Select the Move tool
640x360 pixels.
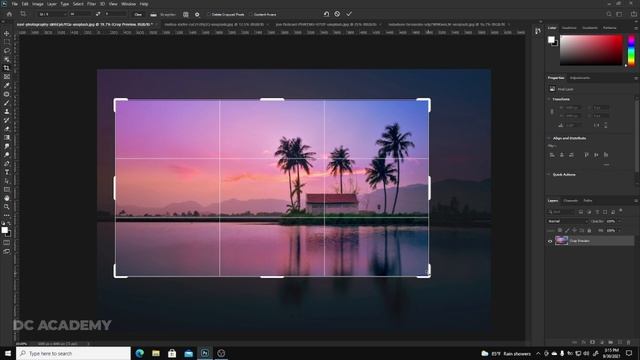coord(7,33)
